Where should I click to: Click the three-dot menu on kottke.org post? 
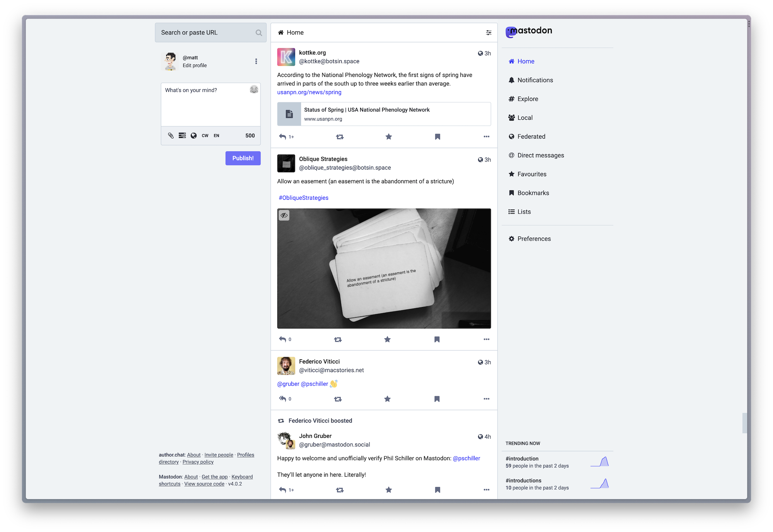click(x=486, y=136)
